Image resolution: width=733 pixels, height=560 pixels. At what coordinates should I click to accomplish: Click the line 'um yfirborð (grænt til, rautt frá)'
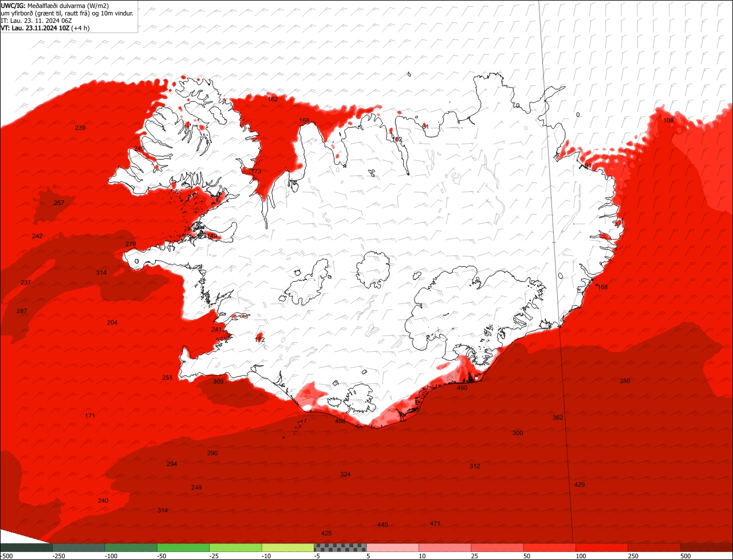click(45, 13)
